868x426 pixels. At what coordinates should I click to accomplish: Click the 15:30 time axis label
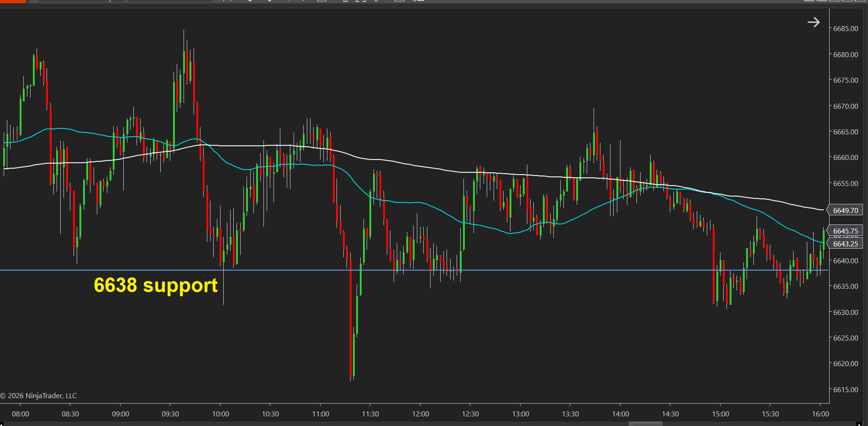770,414
